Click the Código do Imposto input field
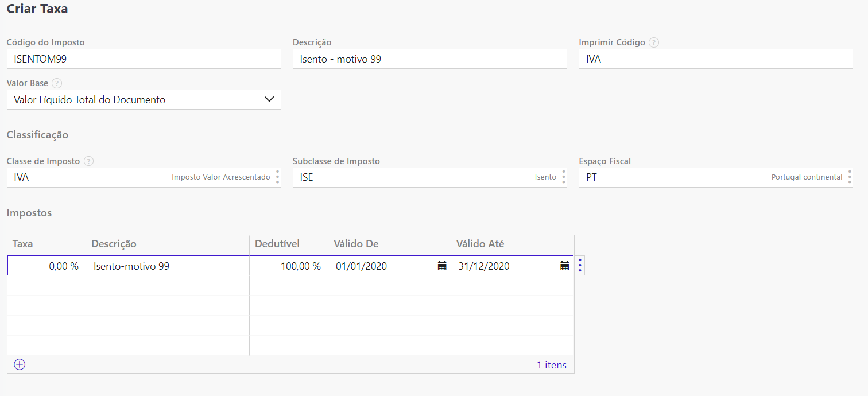Screen dimensions: 868x396 [x=144, y=59]
